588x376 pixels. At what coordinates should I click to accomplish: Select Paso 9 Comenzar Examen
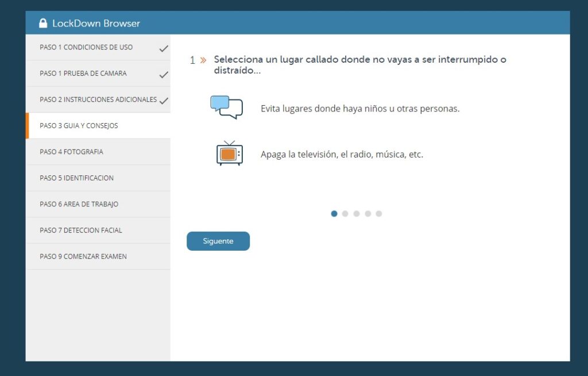pyautogui.click(x=83, y=256)
